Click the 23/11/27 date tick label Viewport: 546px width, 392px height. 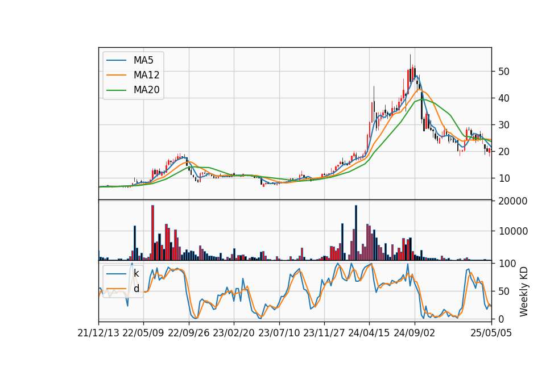(324, 333)
